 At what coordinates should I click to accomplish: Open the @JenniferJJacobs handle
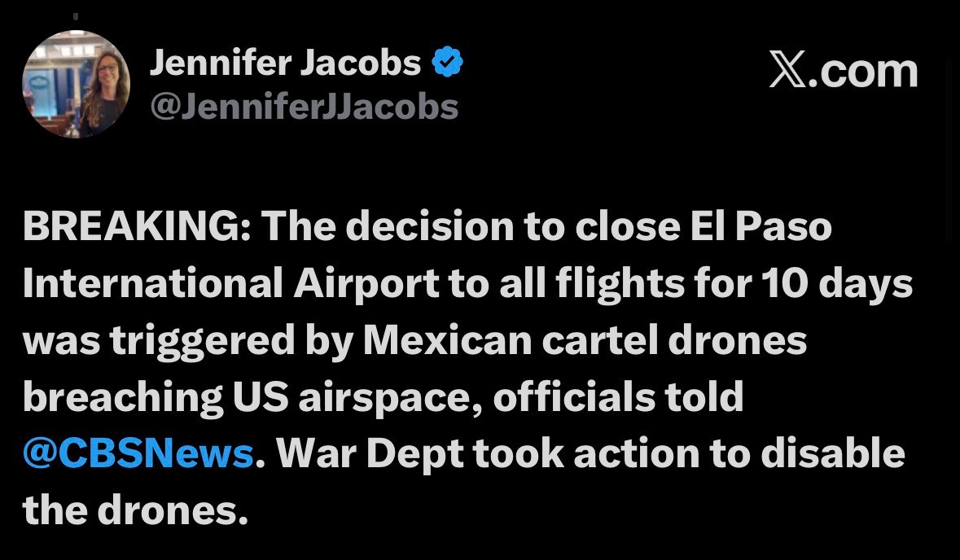(304, 107)
